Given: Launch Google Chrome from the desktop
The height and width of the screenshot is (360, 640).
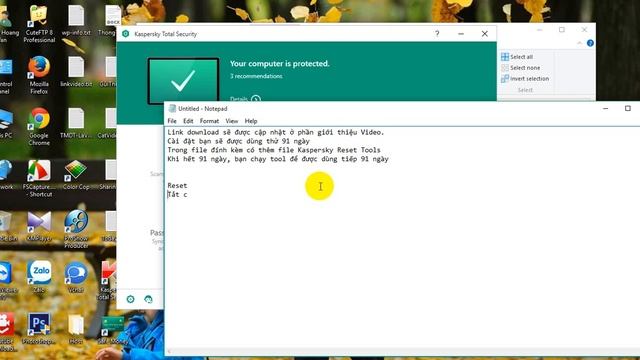Looking at the screenshot, I should tap(39, 127).
